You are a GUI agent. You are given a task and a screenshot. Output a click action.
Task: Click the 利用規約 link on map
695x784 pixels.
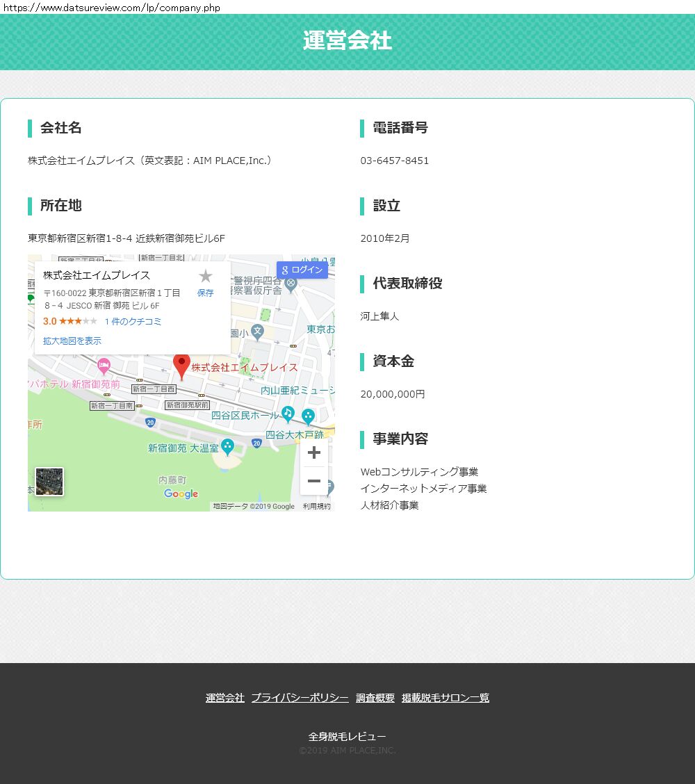(316, 507)
